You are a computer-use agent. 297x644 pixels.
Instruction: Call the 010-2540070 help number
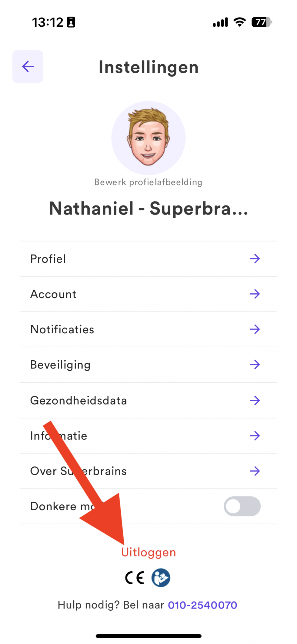202,605
